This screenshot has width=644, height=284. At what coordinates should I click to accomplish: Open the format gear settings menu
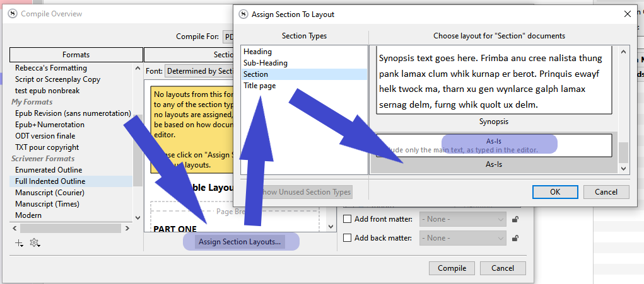click(35, 243)
